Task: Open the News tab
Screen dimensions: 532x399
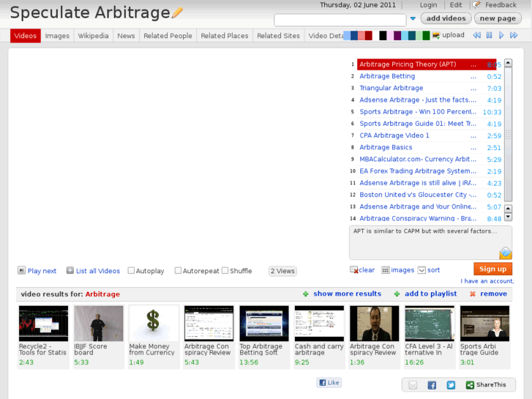Action: tap(126, 36)
